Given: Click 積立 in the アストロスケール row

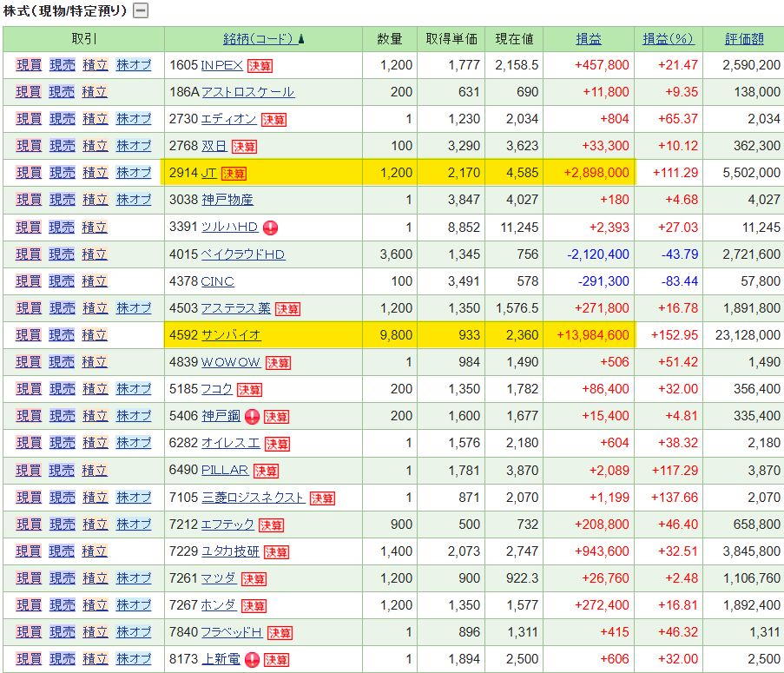Looking at the screenshot, I should (95, 93).
